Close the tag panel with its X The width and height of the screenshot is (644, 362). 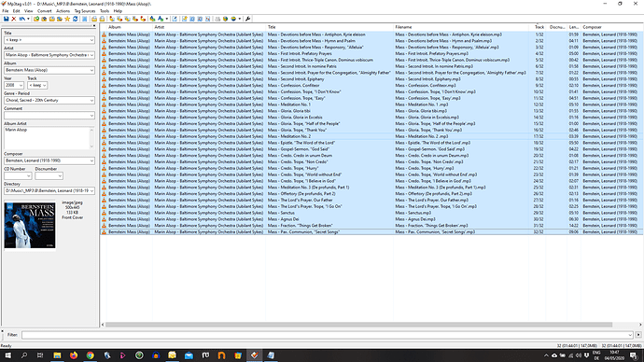pos(94,26)
